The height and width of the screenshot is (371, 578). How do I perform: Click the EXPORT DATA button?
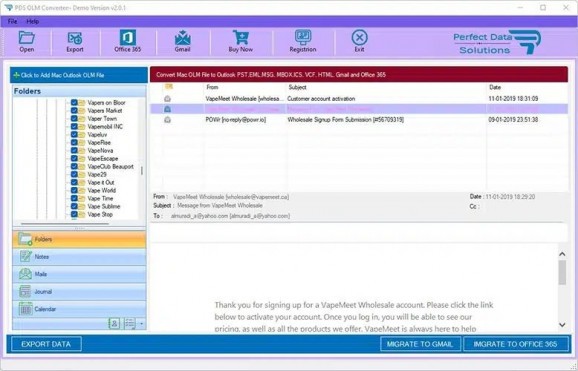pos(46,344)
